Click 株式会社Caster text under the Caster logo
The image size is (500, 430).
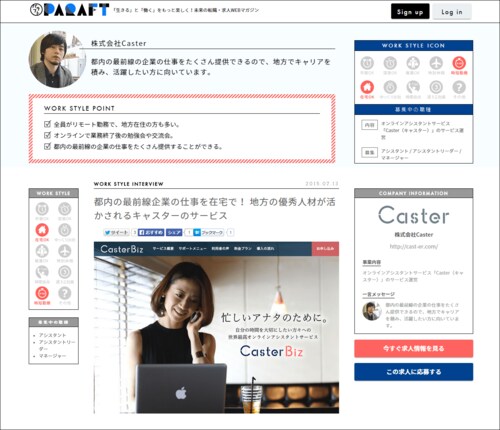pos(414,235)
